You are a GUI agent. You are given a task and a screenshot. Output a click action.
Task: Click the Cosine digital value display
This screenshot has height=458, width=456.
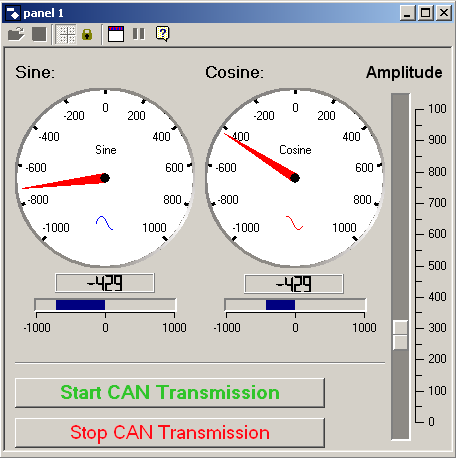[294, 284]
